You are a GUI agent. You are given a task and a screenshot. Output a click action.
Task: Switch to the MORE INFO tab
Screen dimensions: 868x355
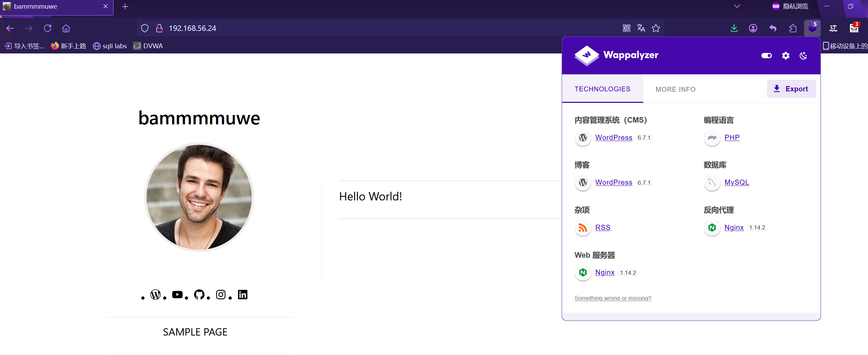(675, 89)
